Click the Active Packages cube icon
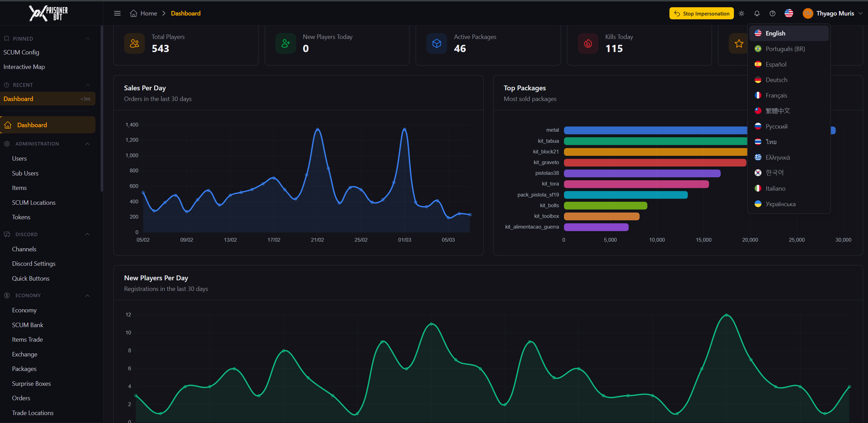This screenshot has height=423, width=868. pyautogui.click(x=437, y=43)
